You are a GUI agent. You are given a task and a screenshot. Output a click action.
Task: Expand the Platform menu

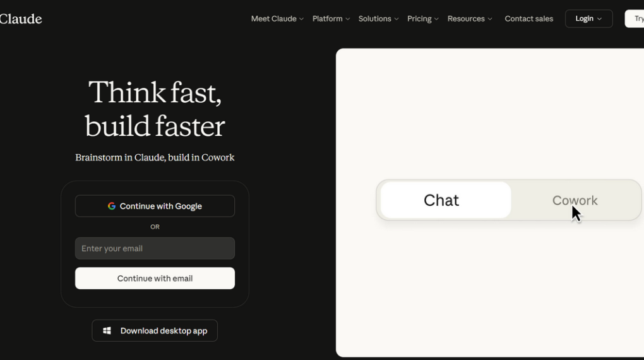[x=331, y=19]
